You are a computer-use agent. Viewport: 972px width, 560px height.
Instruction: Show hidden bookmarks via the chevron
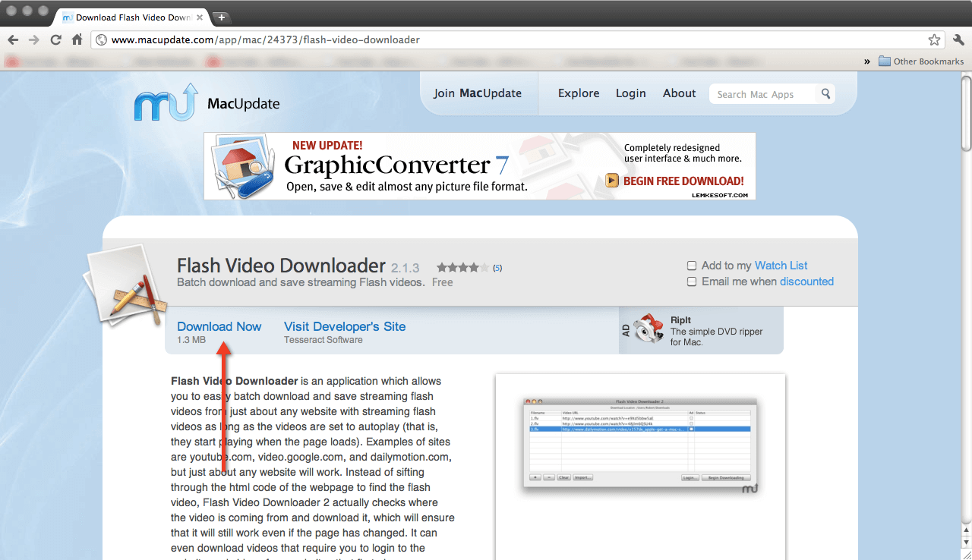click(867, 61)
